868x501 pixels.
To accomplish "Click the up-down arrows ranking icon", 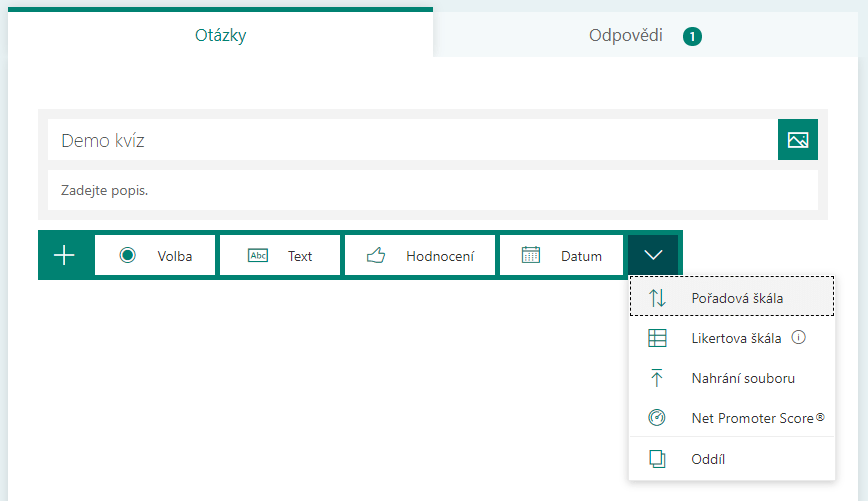I will click(x=657, y=298).
